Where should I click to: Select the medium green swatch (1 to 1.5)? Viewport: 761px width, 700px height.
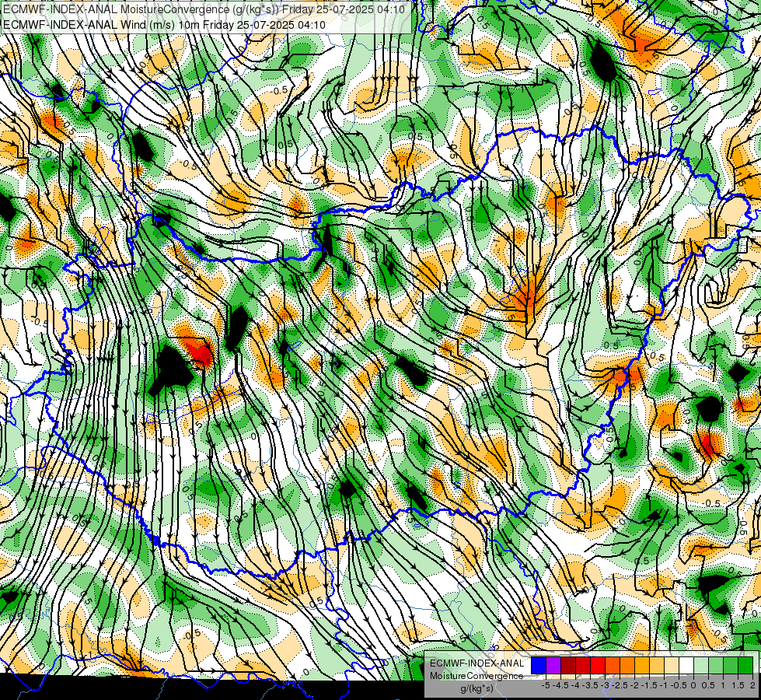(731, 666)
